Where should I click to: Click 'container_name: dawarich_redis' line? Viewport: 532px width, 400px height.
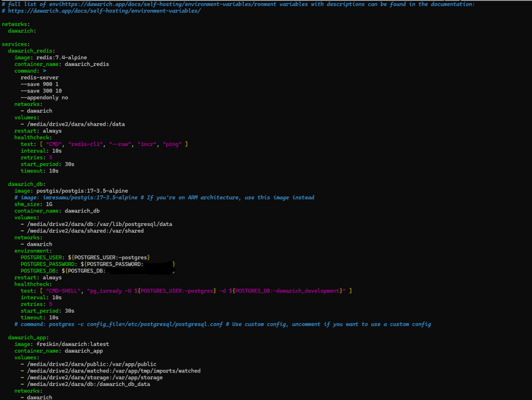click(x=62, y=64)
